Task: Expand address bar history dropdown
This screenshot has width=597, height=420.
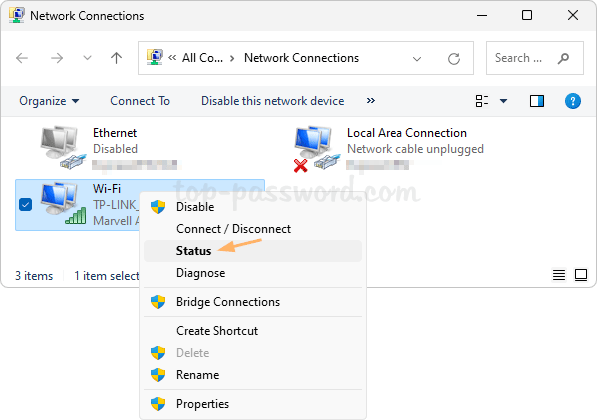Action: pos(417,59)
